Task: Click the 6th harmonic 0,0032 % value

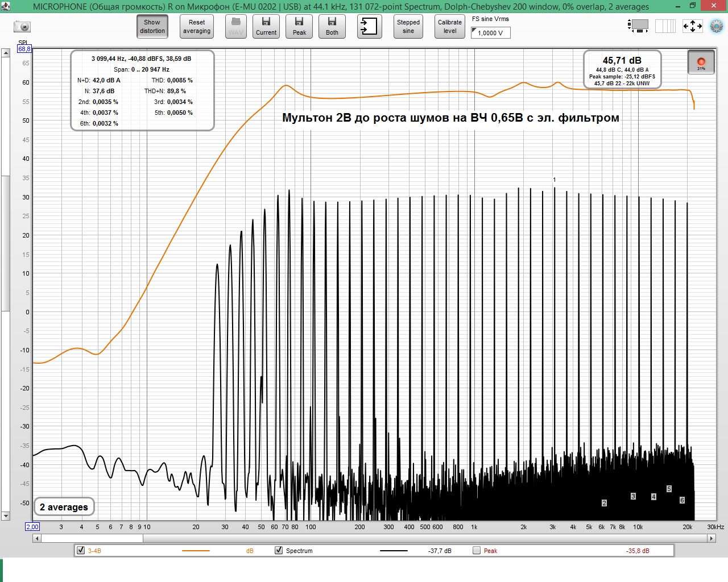Action: pos(105,123)
